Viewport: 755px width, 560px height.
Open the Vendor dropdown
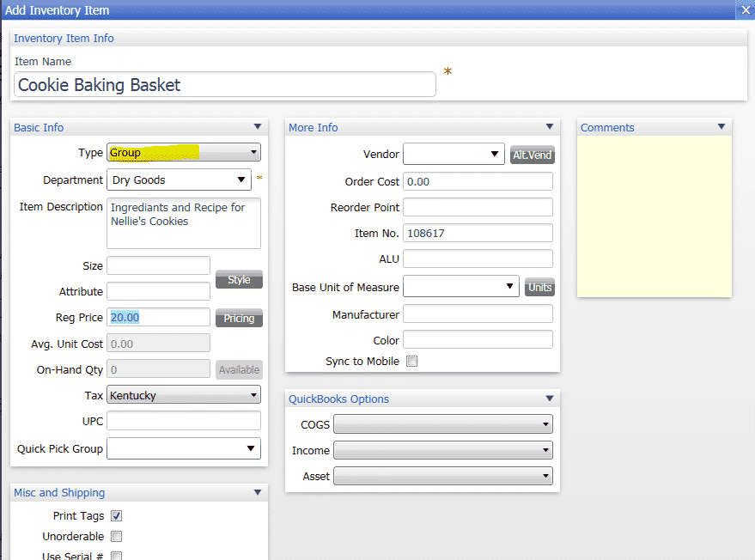click(x=454, y=154)
